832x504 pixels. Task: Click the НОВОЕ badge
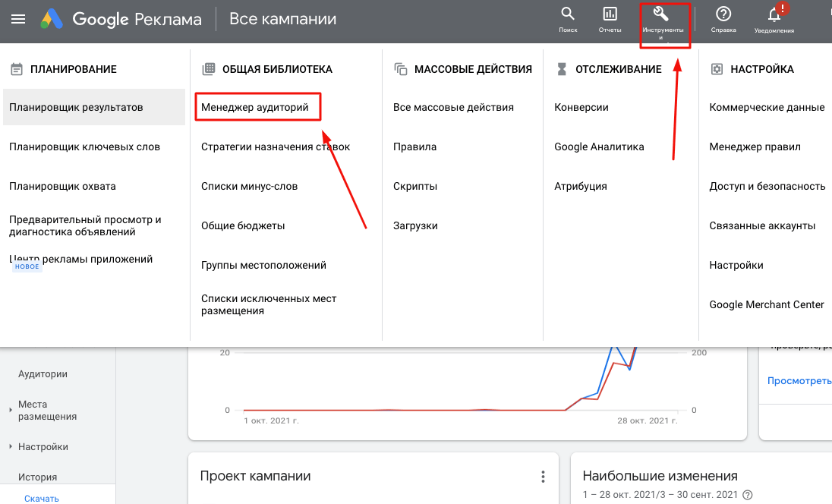[x=27, y=266]
